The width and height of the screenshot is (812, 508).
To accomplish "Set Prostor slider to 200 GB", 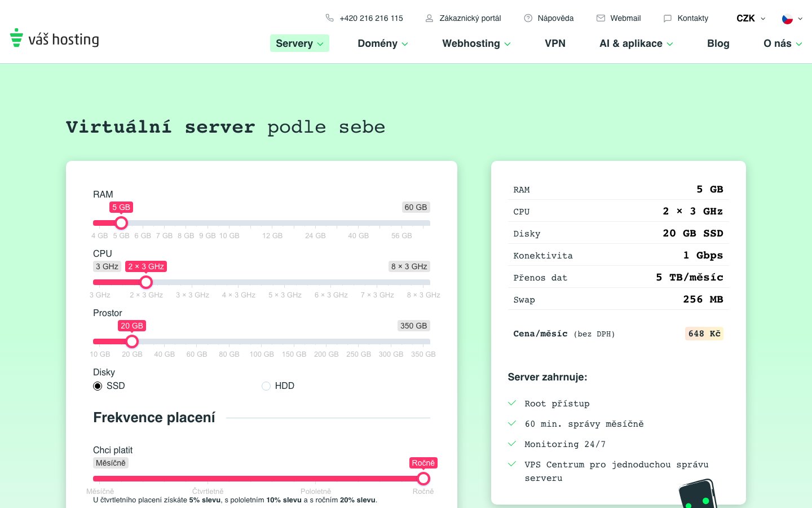I will [x=326, y=354].
